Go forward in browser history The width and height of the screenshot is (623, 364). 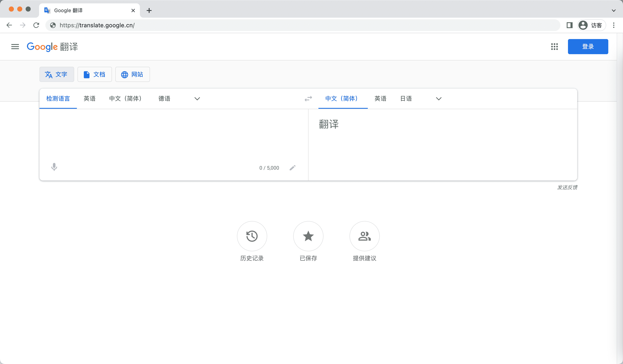tap(23, 25)
